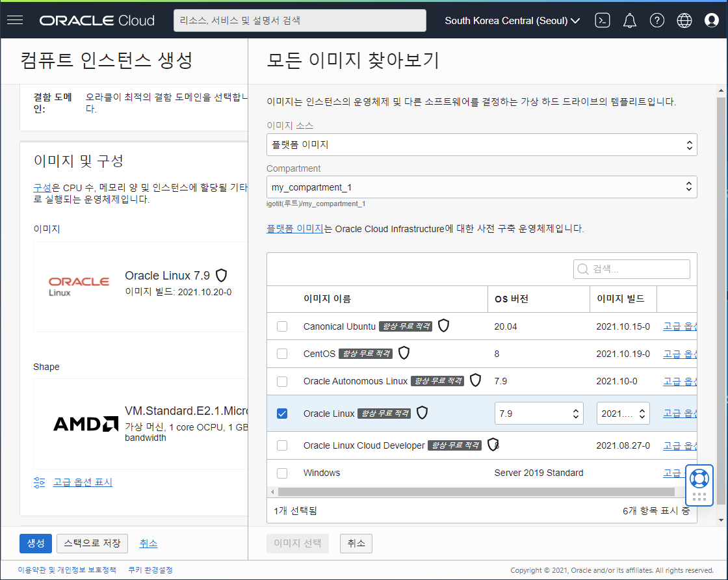Click the Canonical Ubuntu 20.04 version cell

[x=505, y=326]
